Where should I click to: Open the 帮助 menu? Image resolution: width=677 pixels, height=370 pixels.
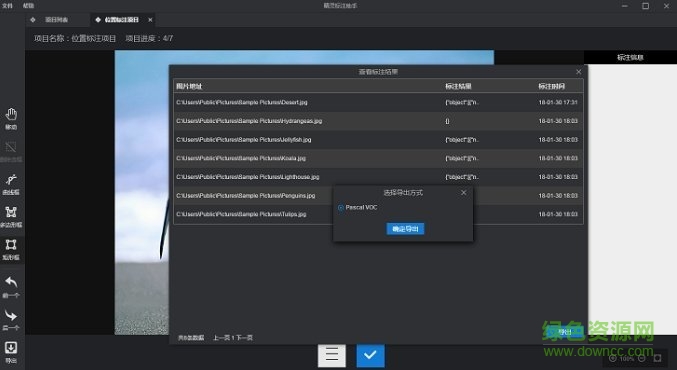[28, 6]
